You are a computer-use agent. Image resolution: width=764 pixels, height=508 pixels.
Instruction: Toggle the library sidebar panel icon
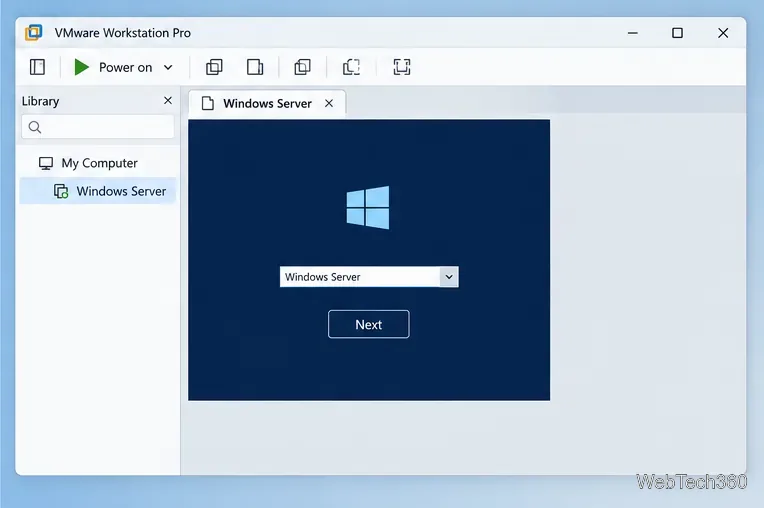click(37, 67)
